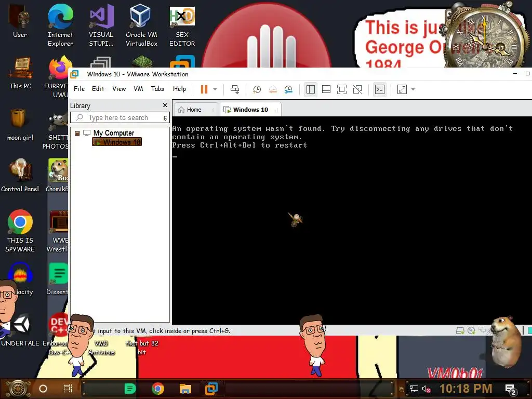The image size is (532, 399).
Task: Click the network tray icon
Action: [414, 389]
